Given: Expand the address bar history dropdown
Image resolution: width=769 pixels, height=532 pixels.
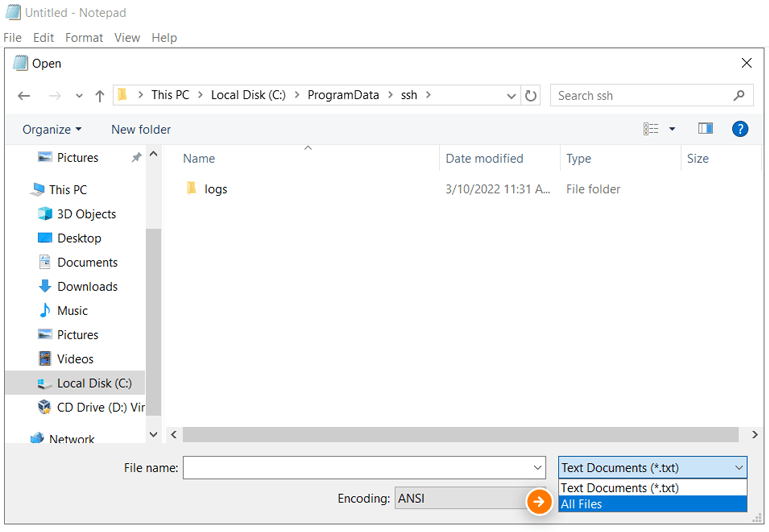Looking at the screenshot, I should pos(511,96).
